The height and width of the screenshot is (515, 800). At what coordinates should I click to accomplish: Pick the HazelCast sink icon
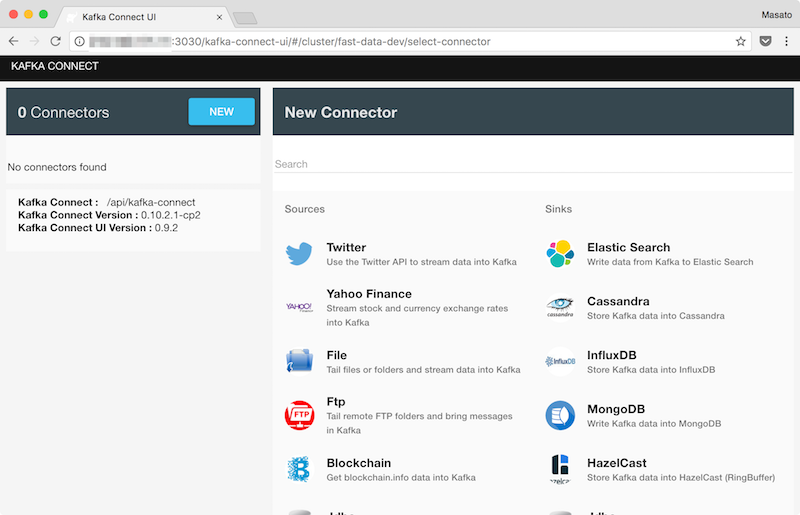(x=560, y=469)
